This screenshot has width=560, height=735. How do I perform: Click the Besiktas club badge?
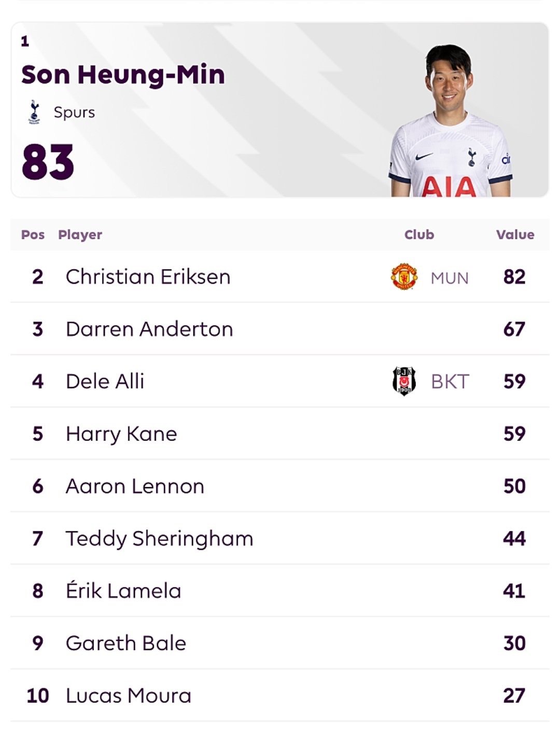(x=404, y=381)
